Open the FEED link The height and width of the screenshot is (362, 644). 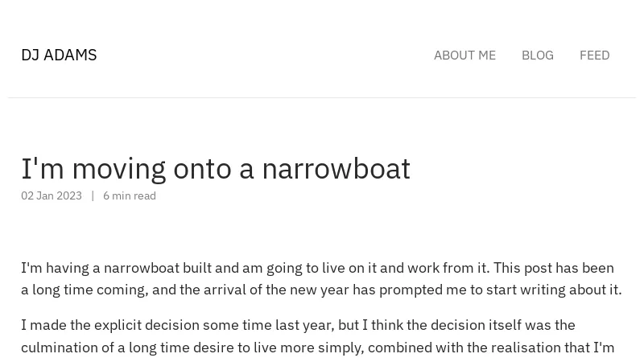(x=594, y=55)
